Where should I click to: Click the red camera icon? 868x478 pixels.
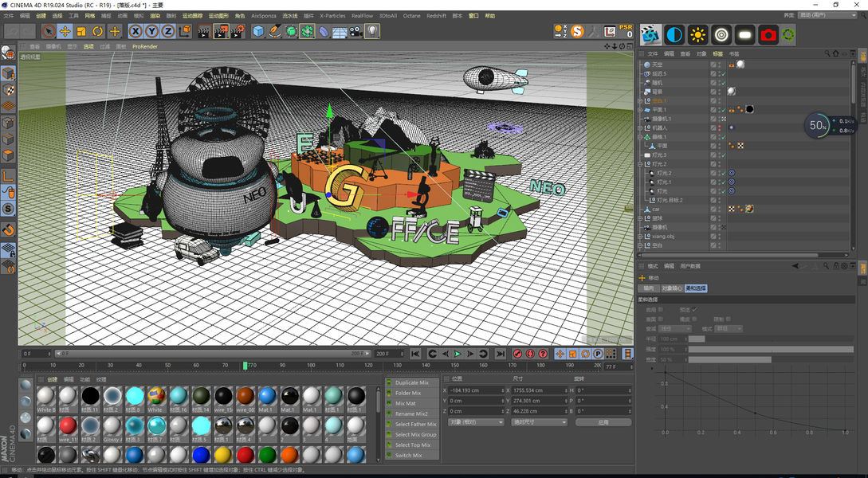pyautogui.click(x=768, y=35)
